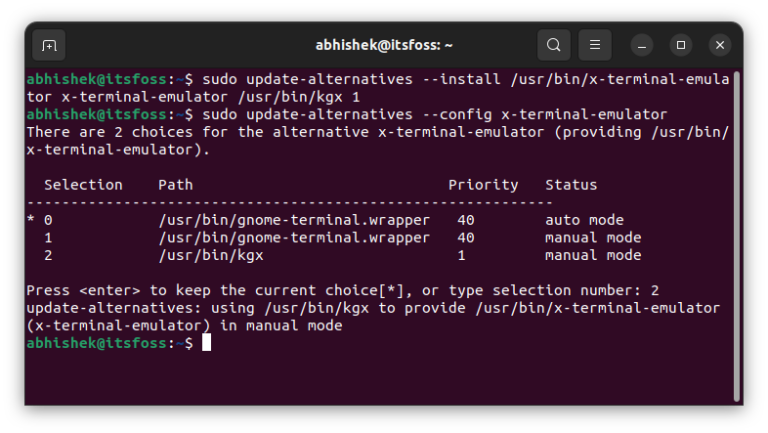Screen dimensions: 768x433
Task: Click the Path column header text
Action: (175, 185)
